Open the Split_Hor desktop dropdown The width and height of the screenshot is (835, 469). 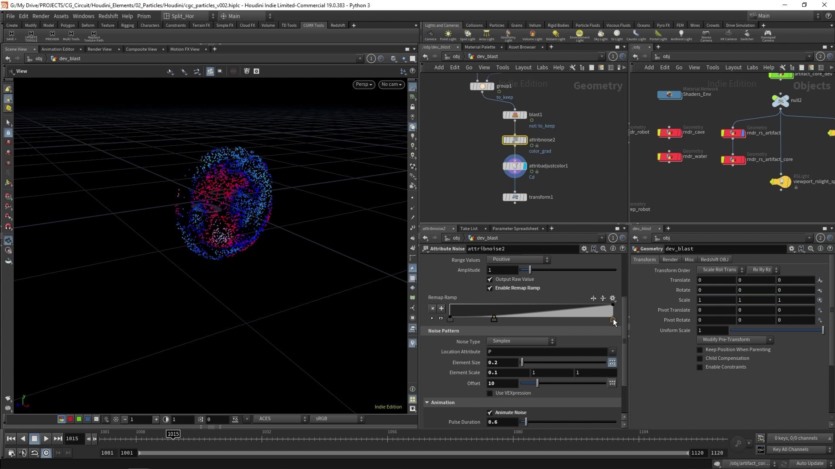tap(187, 16)
